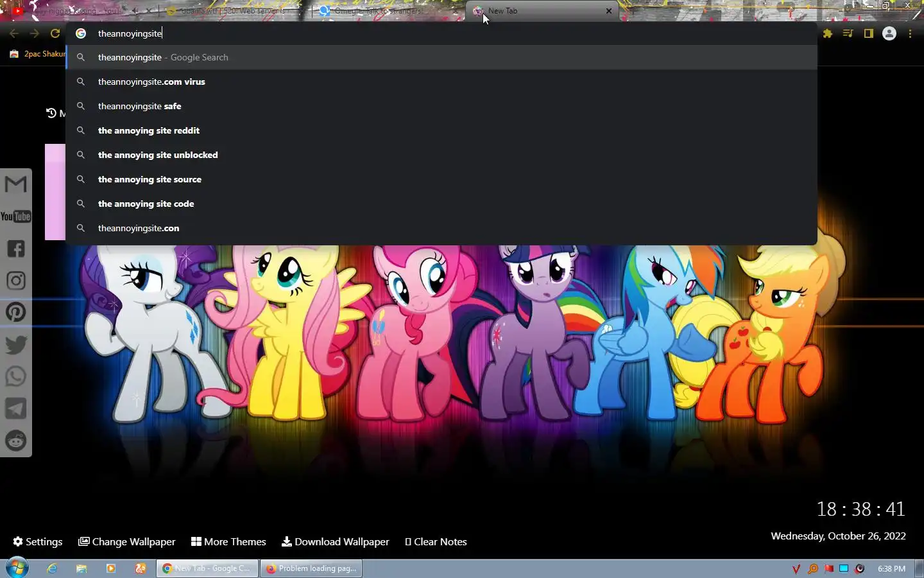Toggle Chrome side panel icon

[869, 33]
